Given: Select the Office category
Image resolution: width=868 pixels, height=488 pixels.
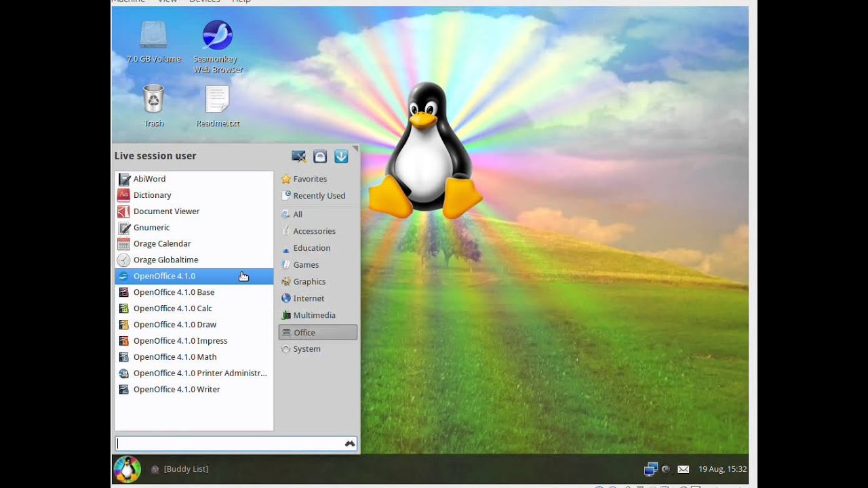Looking at the screenshot, I should 317,332.
